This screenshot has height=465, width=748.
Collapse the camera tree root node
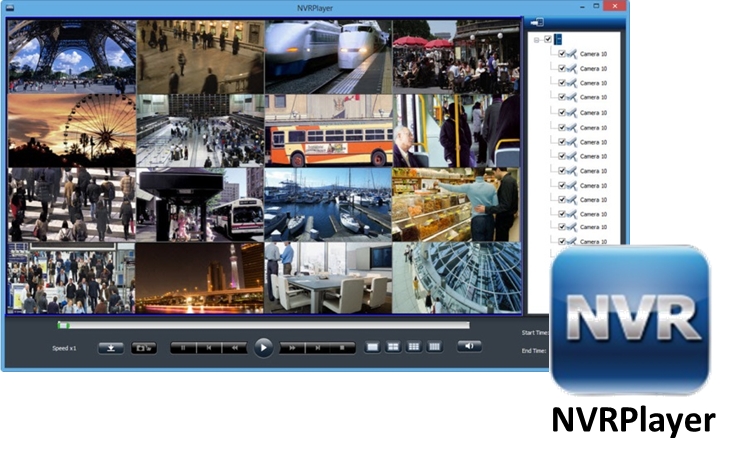click(x=537, y=40)
